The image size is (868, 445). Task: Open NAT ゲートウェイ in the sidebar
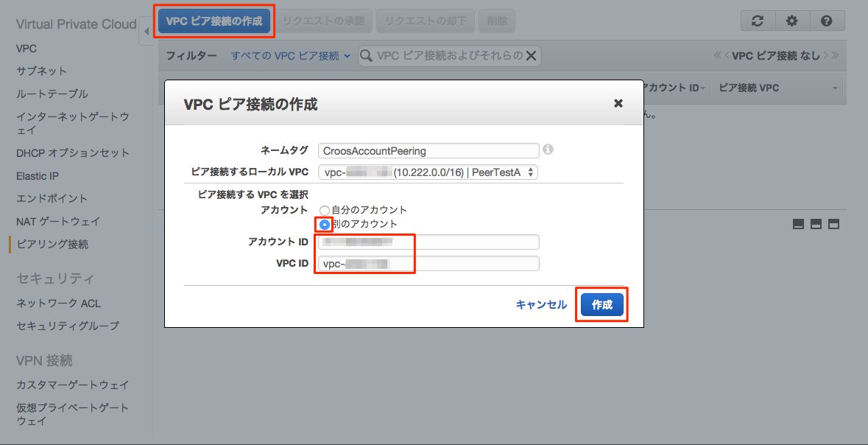58,222
